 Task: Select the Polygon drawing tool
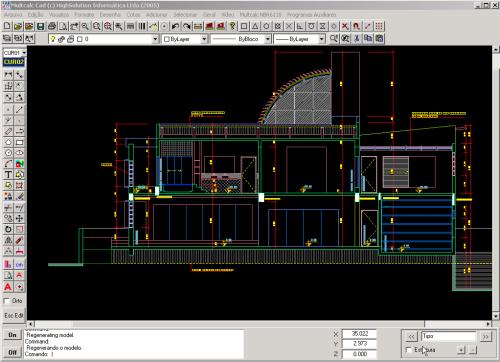coord(8,142)
